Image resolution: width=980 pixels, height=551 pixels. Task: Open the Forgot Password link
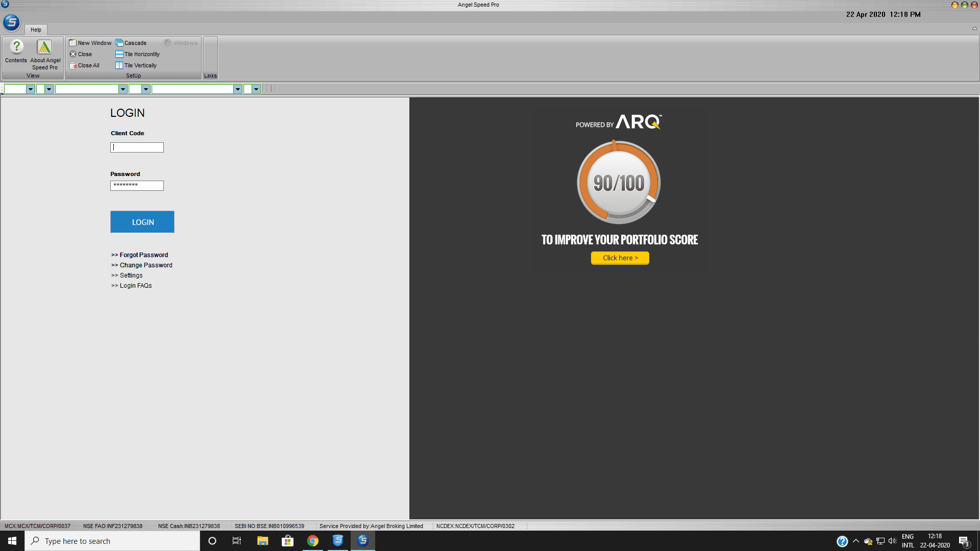tap(140, 255)
